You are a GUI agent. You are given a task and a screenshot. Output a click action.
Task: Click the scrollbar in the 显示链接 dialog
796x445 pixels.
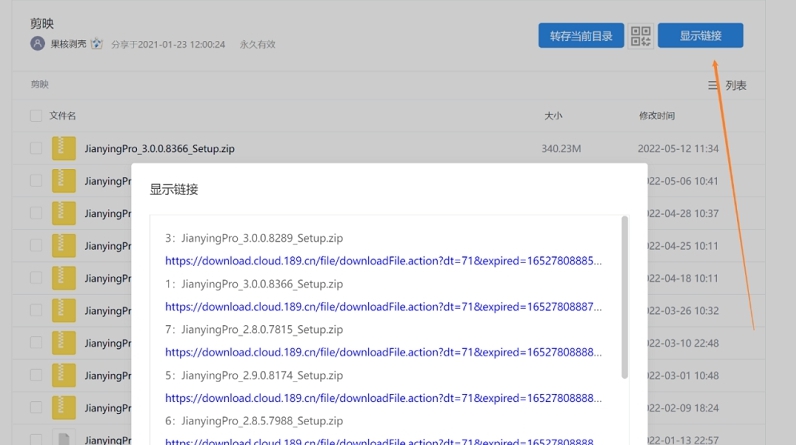point(624,297)
